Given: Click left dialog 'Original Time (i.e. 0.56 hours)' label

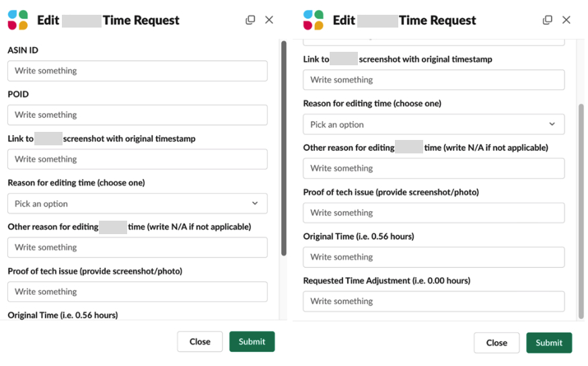Looking at the screenshot, I should coord(63,315).
